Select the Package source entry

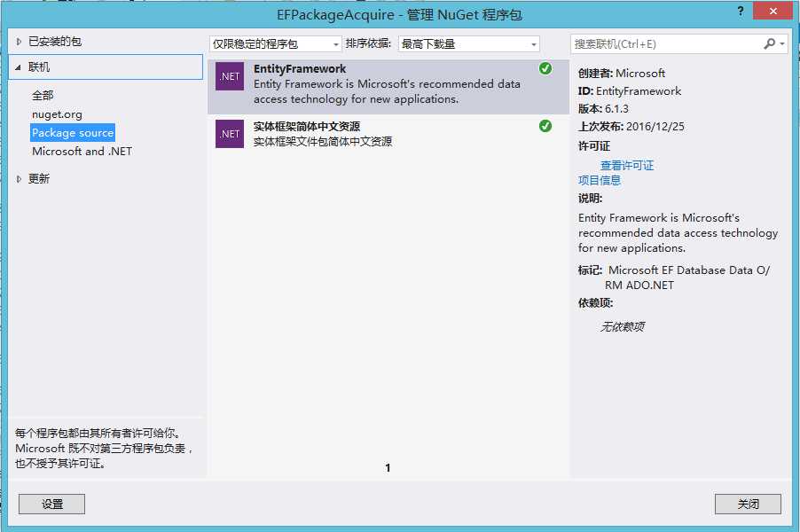[73, 133]
